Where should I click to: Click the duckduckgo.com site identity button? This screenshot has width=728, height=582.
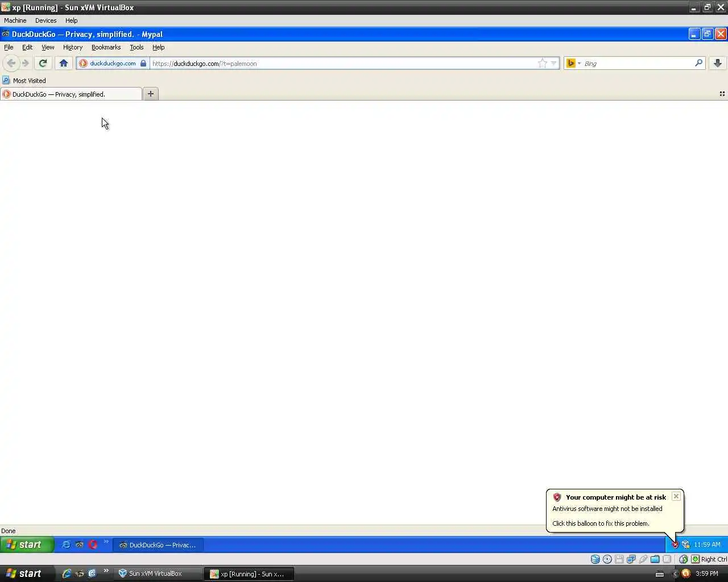point(113,63)
